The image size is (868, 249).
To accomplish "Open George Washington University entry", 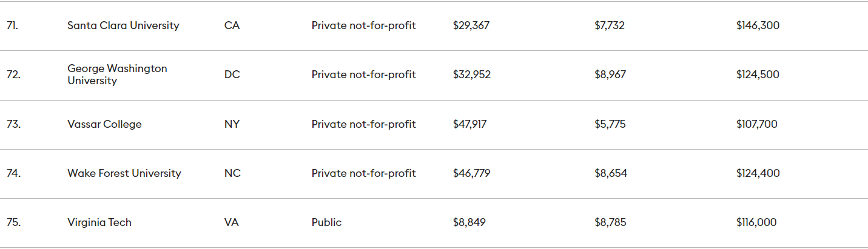I will [x=117, y=75].
